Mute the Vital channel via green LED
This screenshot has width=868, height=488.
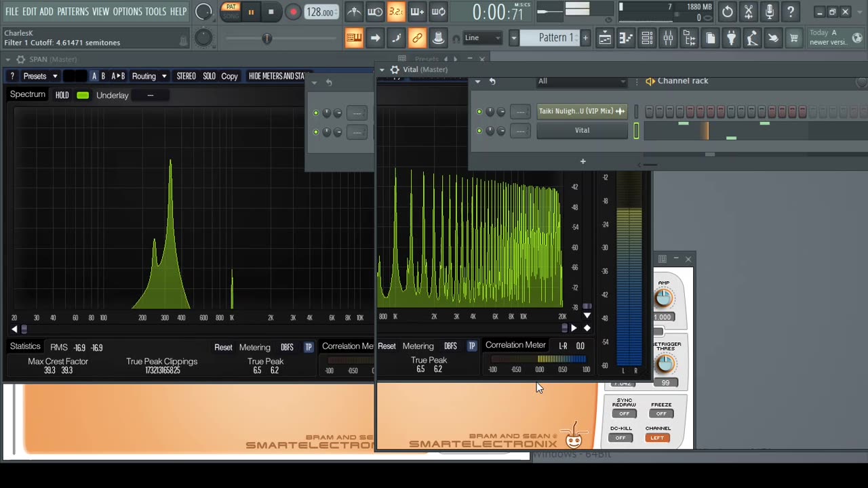tap(479, 131)
